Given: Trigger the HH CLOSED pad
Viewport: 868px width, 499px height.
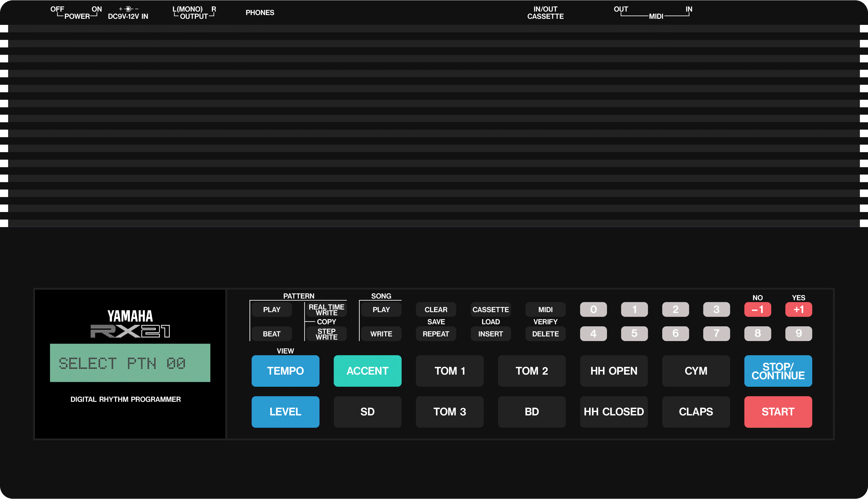Looking at the screenshot, I should [x=614, y=412].
